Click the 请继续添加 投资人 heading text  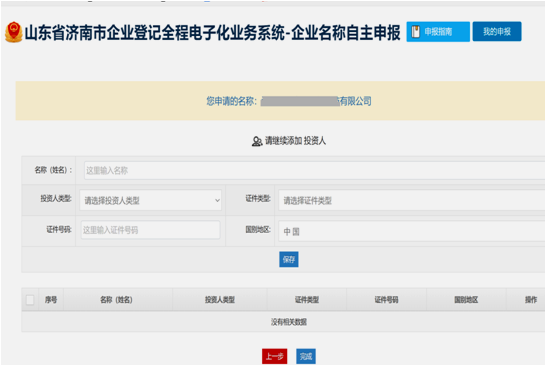(295, 141)
